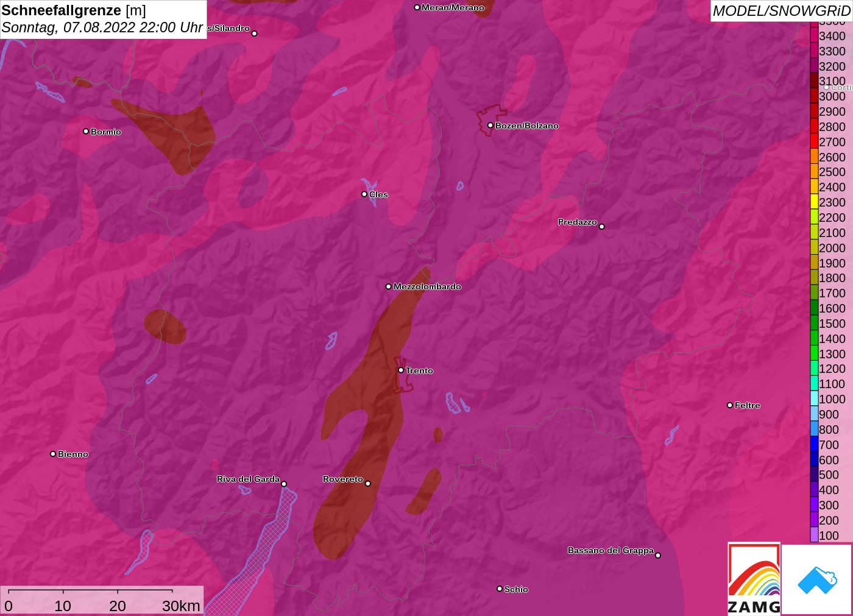Click the Rovereto city marker dot
The width and height of the screenshot is (853, 616).
point(367,483)
